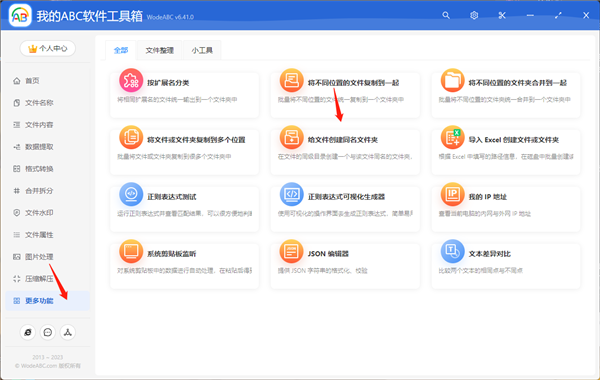Launch the 正则表达式测试 icon
600x380 pixels.
[131, 194]
